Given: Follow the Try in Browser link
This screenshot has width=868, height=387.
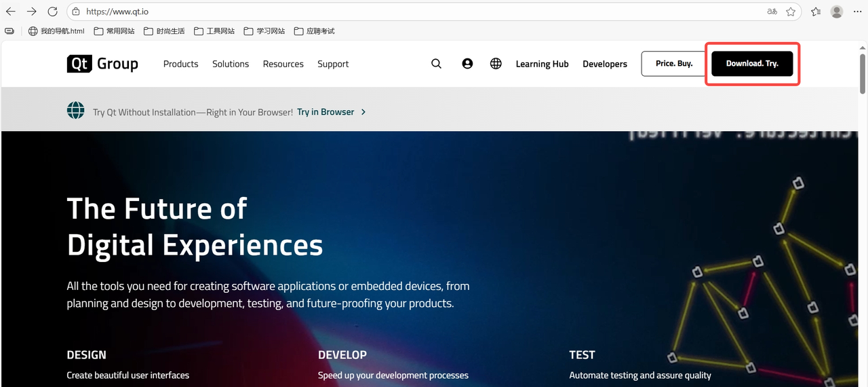Looking at the screenshot, I should coord(326,112).
